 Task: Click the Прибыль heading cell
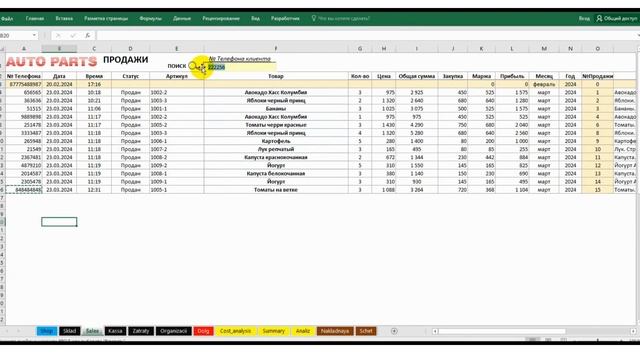point(512,76)
